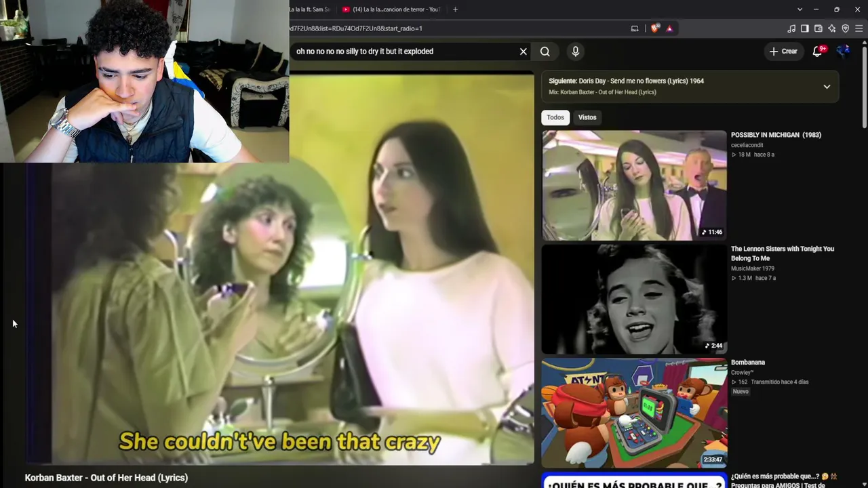Open the media playlist music note icon
Viewport: 868px width, 488px height.
[x=791, y=28]
